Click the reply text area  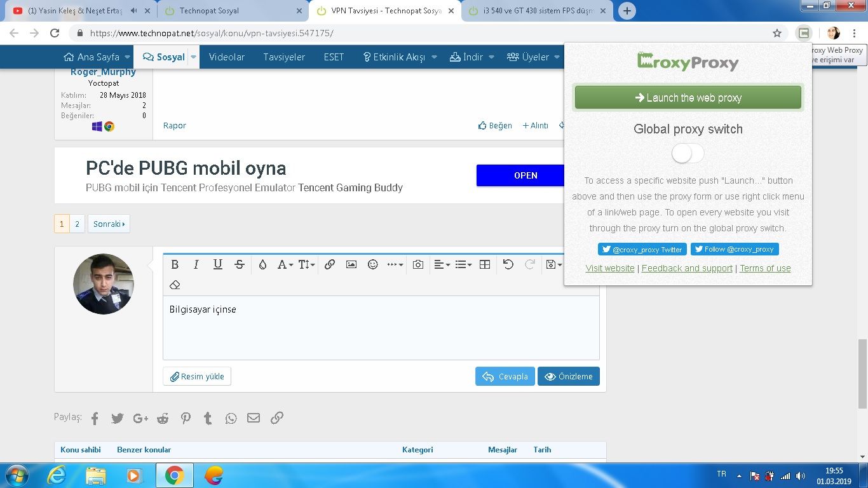381,328
